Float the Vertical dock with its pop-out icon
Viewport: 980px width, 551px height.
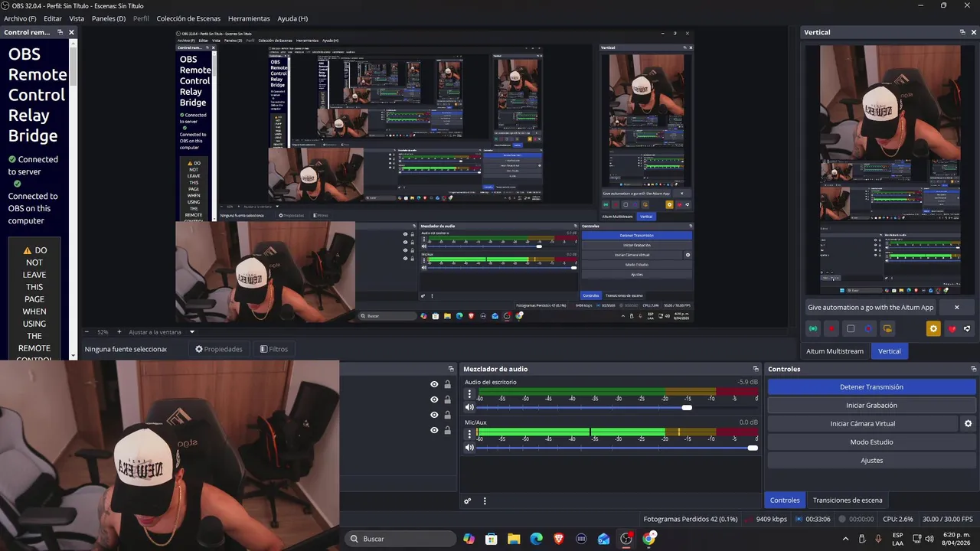click(962, 32)
